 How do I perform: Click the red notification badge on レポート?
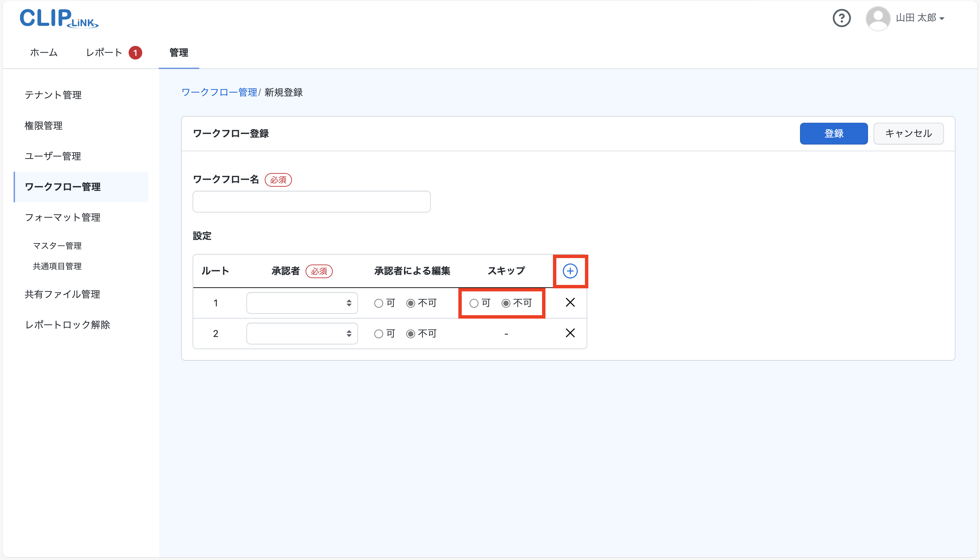click(x=135, y=52)
